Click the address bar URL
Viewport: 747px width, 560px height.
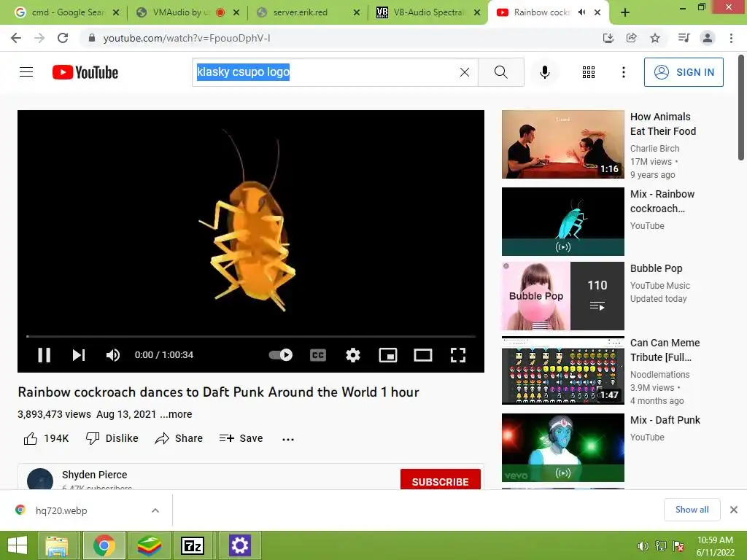coord(186,38)
